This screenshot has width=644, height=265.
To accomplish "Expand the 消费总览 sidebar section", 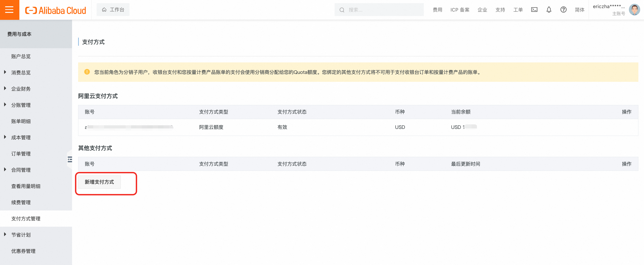I will point(21,73).
